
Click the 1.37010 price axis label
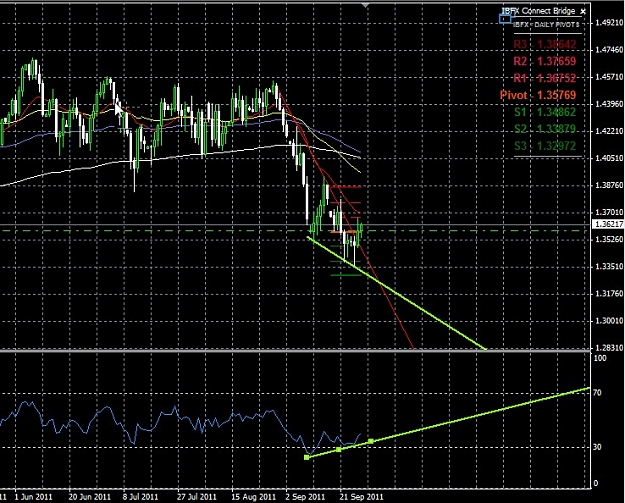tap(609, 212)
